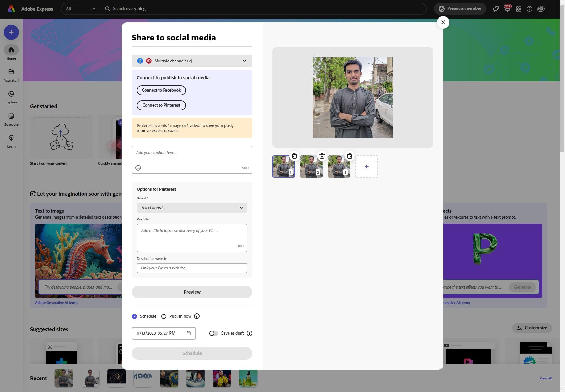Open the Creative Cloud icon
This screenshot has width=565, height=392.
541,8
